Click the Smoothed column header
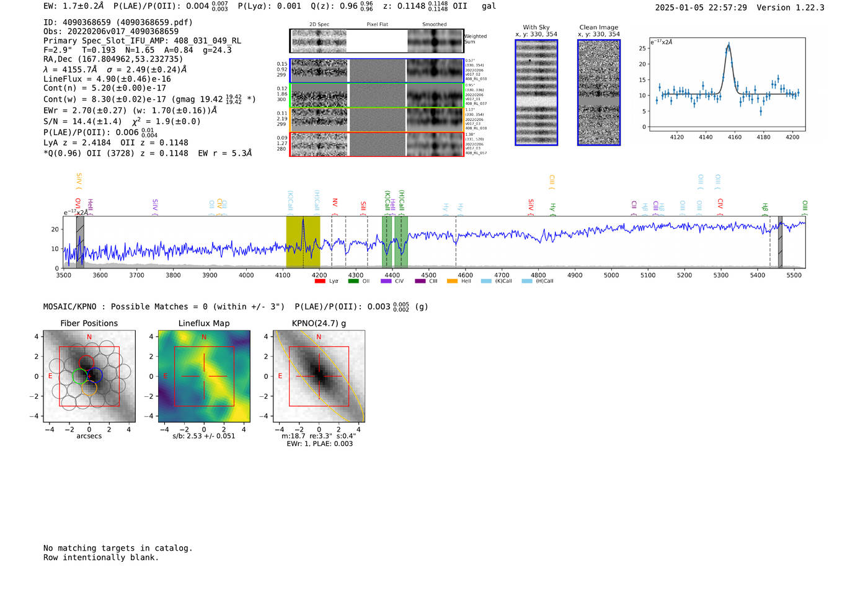 click(435, 25)
